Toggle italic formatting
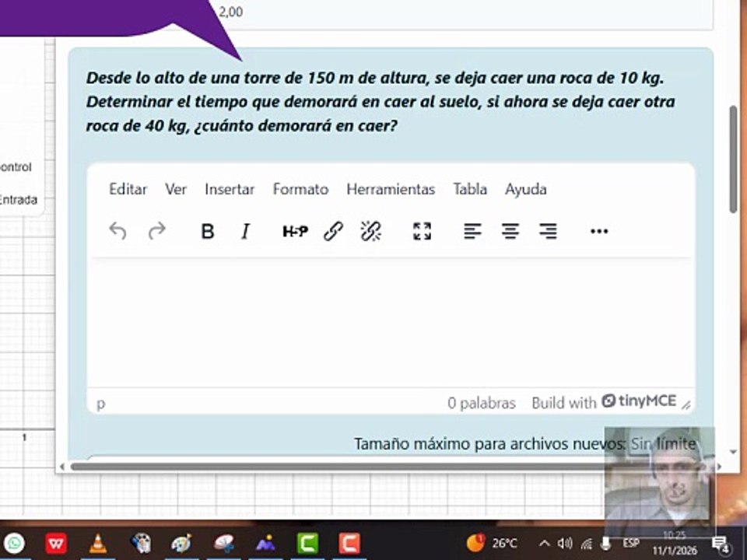747x560 pixels. point(245,232)
